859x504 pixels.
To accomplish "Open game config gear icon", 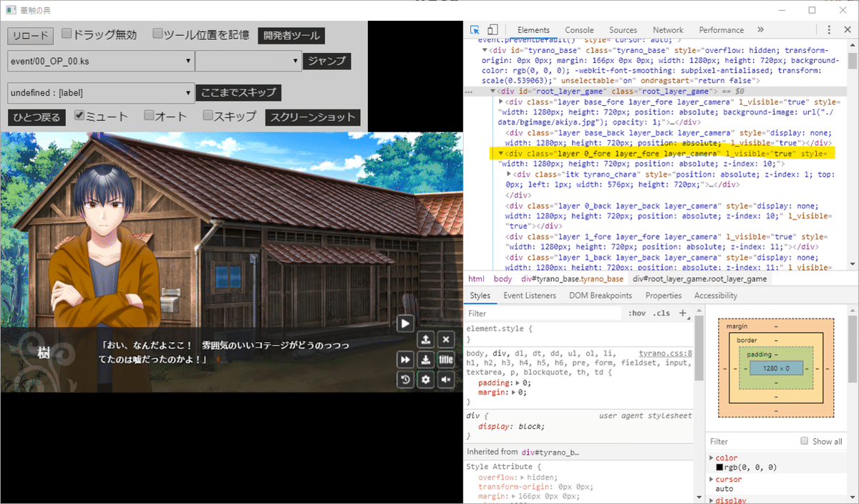I will (425, 379).
